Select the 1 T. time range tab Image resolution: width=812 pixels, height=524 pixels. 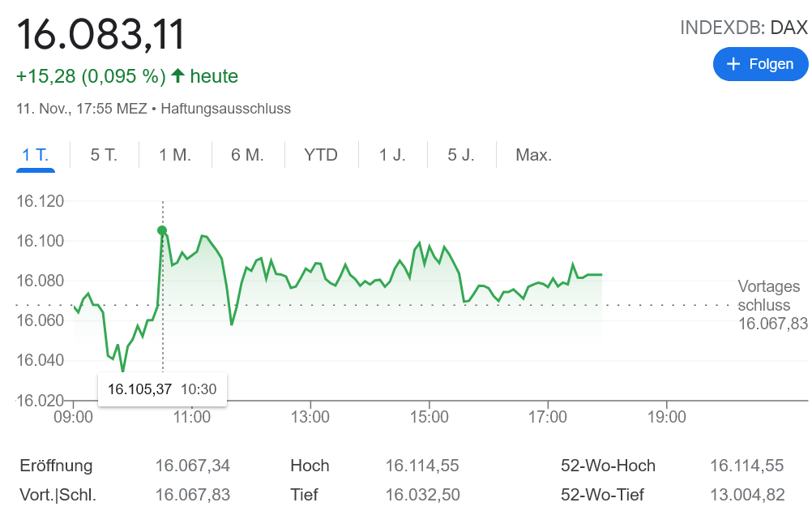click(x=36, y=155)
